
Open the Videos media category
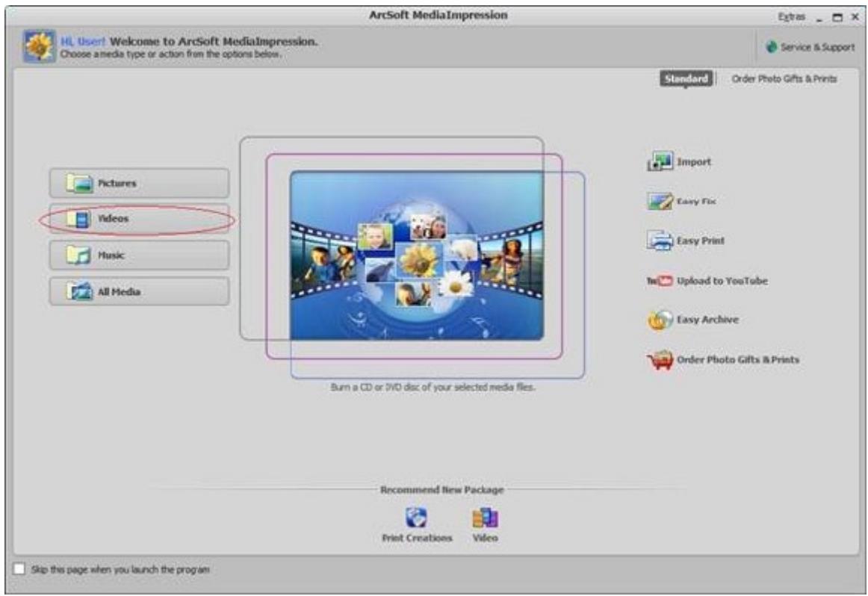(x=139, y=219)
